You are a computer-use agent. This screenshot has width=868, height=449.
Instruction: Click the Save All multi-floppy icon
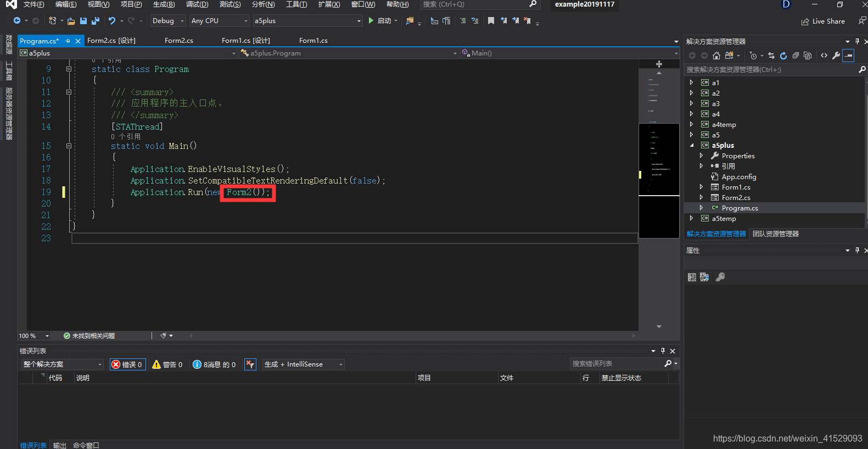[96, 21]
